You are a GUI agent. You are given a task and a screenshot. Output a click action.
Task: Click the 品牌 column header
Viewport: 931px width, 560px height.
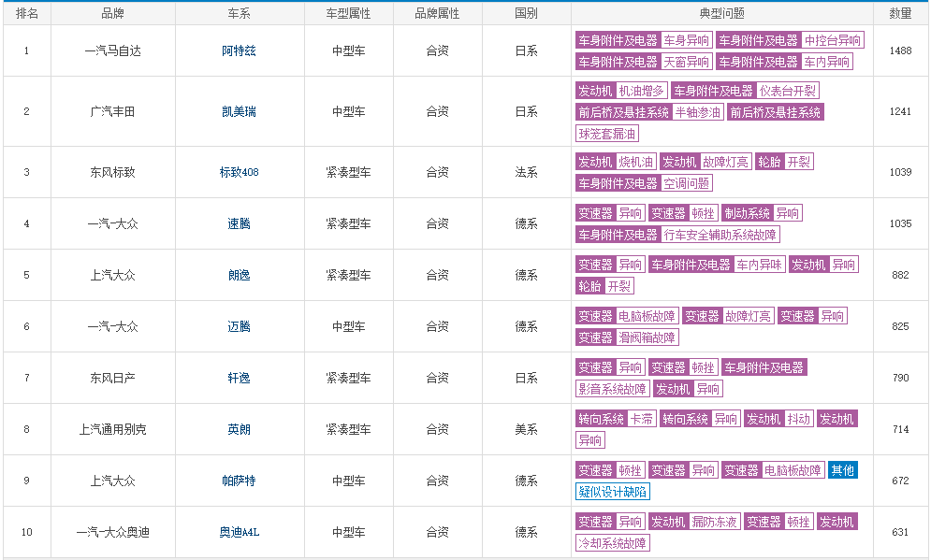click(113, 12)
